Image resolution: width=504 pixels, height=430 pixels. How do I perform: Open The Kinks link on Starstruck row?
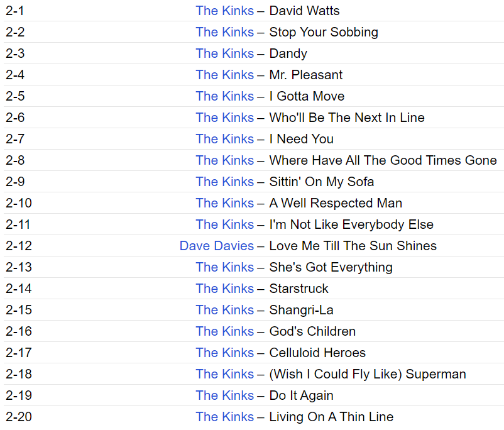224,289
